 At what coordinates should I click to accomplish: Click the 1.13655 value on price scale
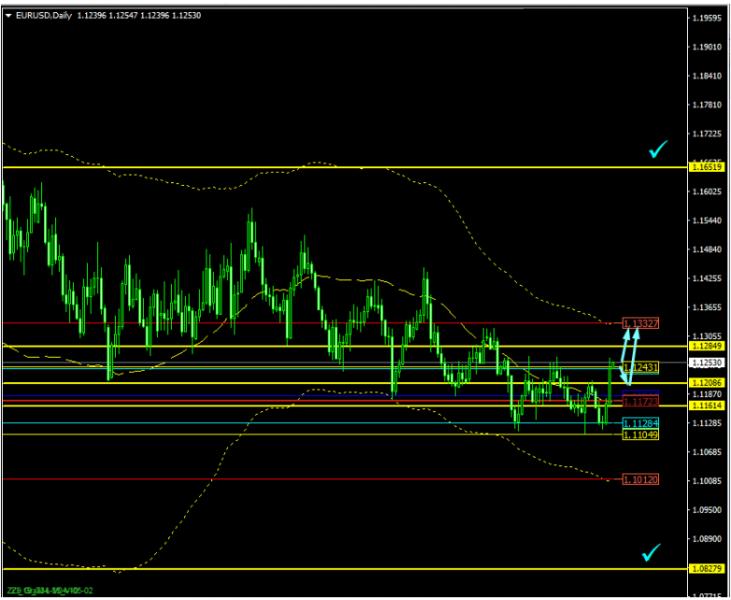[707, 307]
